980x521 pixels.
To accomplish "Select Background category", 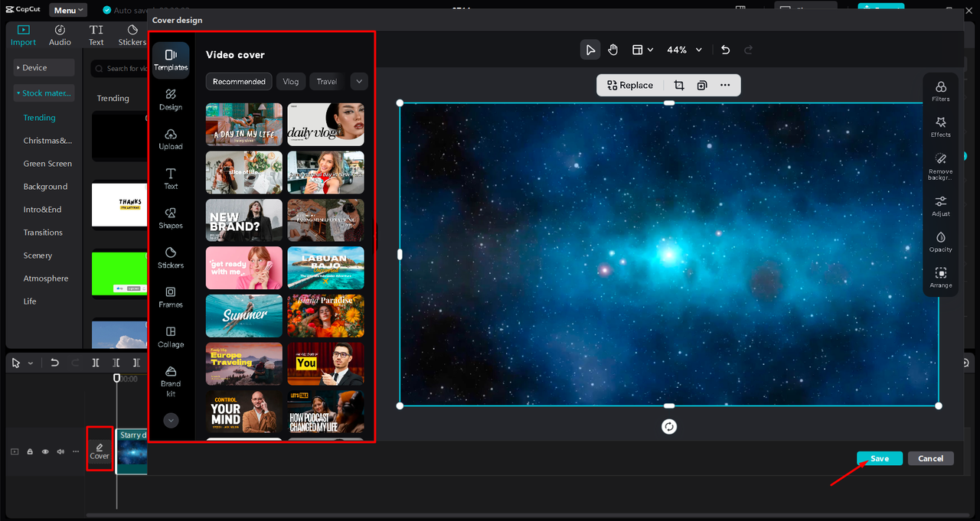I will 45,187.
